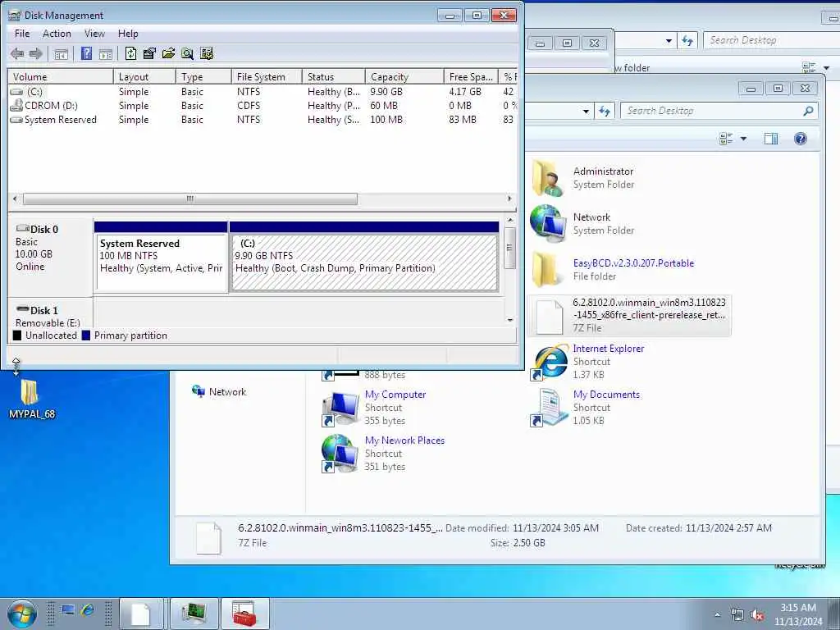840x630 pixels.
Task: Select the My Computer shortcut icon
Action: tap(340, 409)
